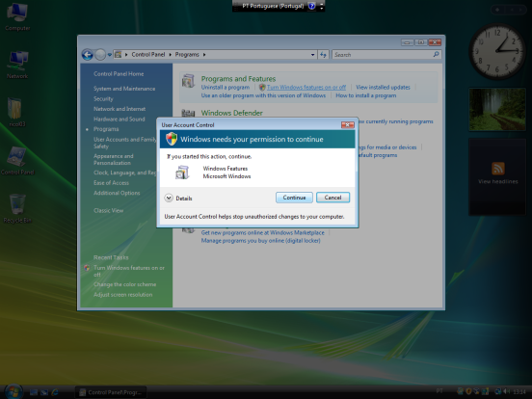Click the Continue button in the UAC dialog
532x399 pixels.
tap(294, 198)
